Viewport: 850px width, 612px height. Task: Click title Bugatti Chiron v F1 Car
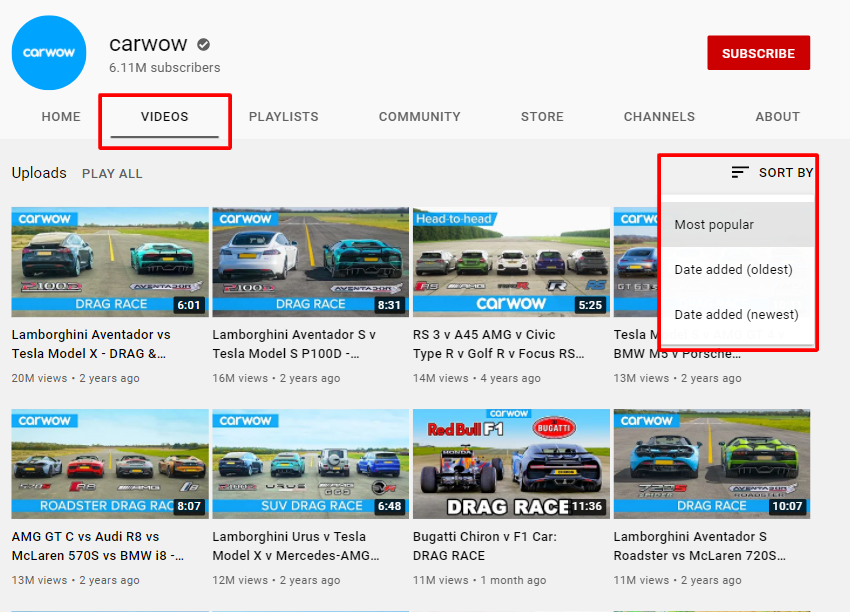[485, 546]
